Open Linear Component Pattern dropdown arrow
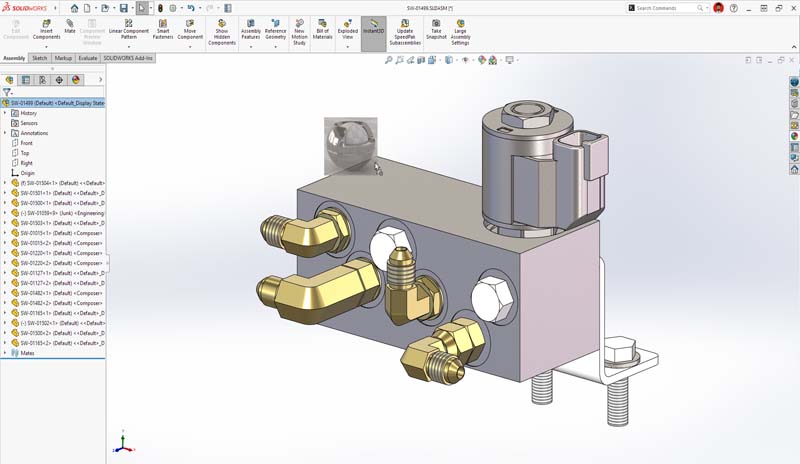The width and height of the screenshot is (800, 464). tap(129, 46)
